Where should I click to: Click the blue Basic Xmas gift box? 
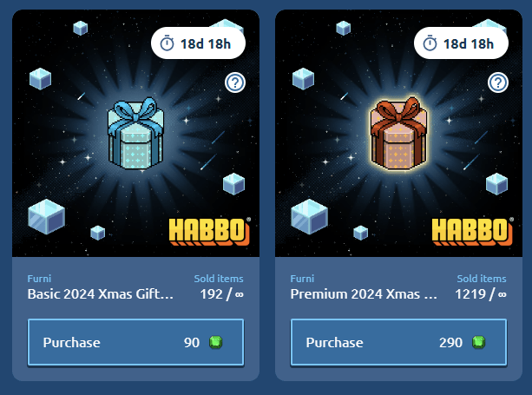click(x=135, y=134)
